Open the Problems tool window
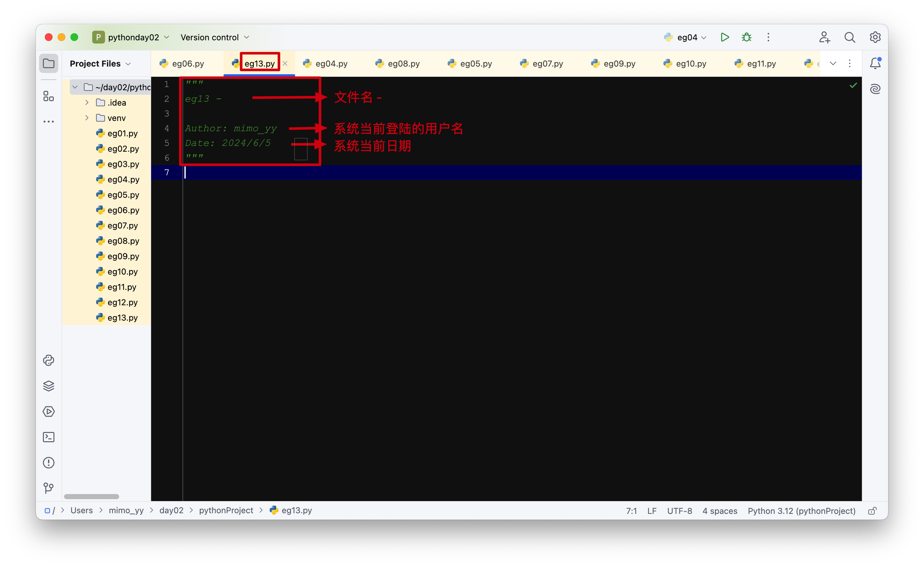 [48, 463]
